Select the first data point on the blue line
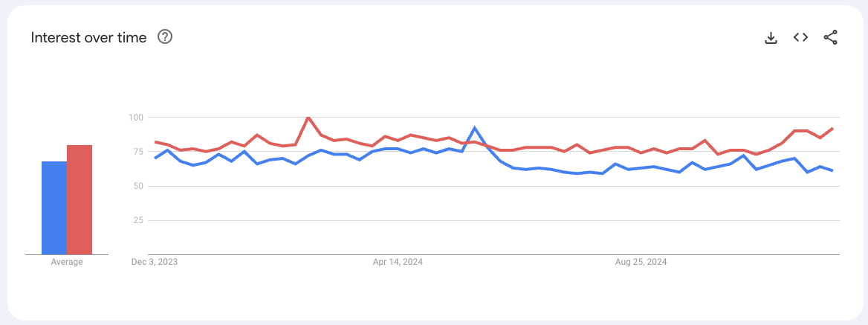The image size is (868, 325). point(155,158)
